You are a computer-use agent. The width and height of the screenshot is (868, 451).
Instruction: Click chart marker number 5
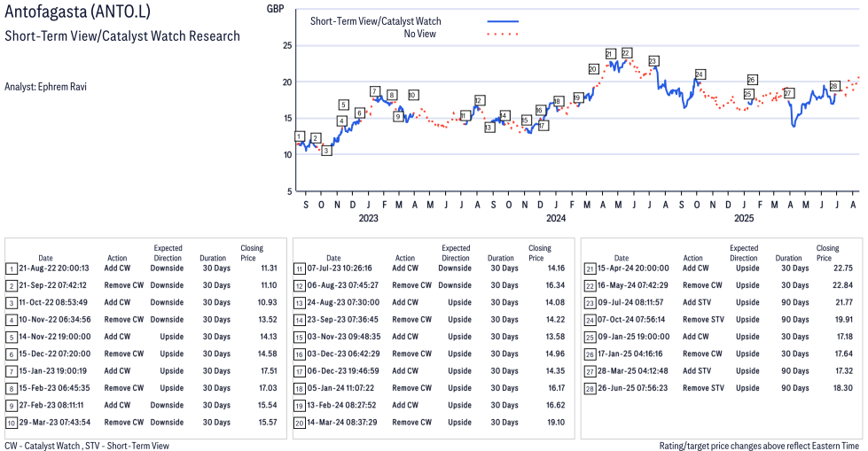point(344,105)
